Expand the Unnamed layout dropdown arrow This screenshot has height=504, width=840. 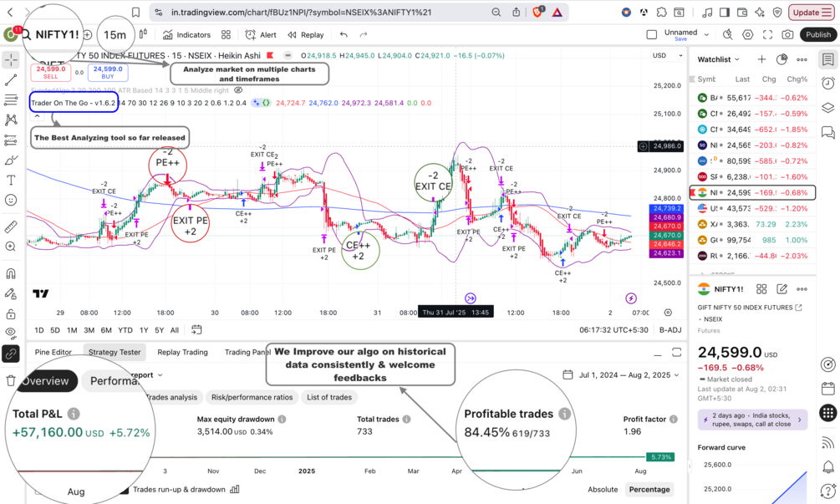point(706,35)
